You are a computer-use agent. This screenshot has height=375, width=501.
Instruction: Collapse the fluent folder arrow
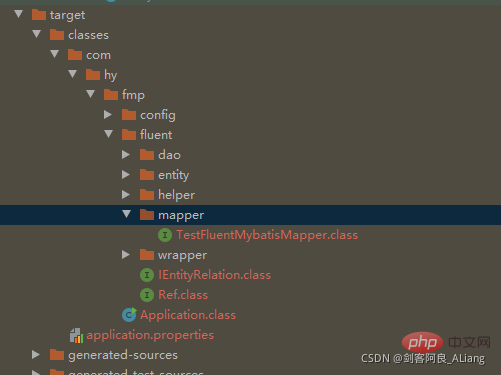(x=109, y=134)
